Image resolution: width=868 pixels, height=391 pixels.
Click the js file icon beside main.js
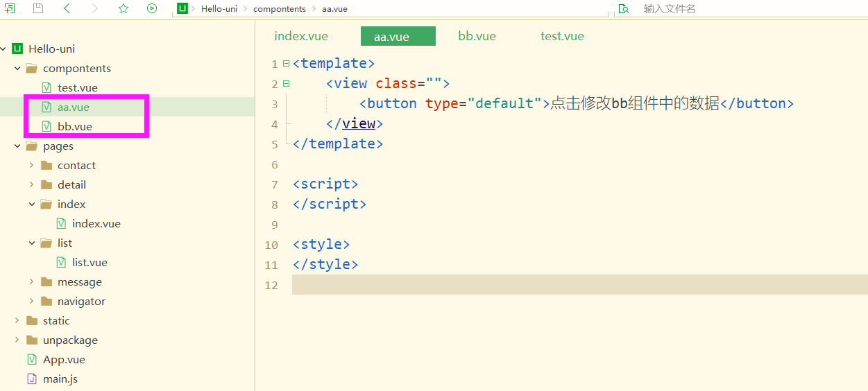coord(32,379)
